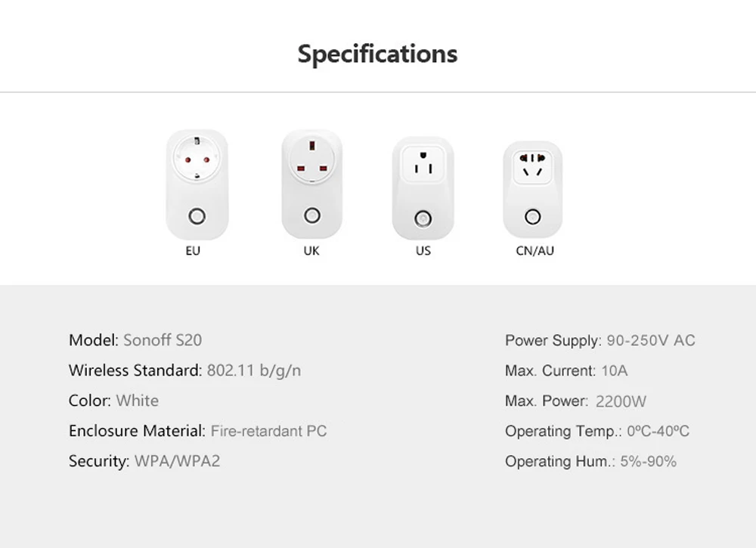
Task: Click the power button on US plug
Action: (x=423, y=218)
